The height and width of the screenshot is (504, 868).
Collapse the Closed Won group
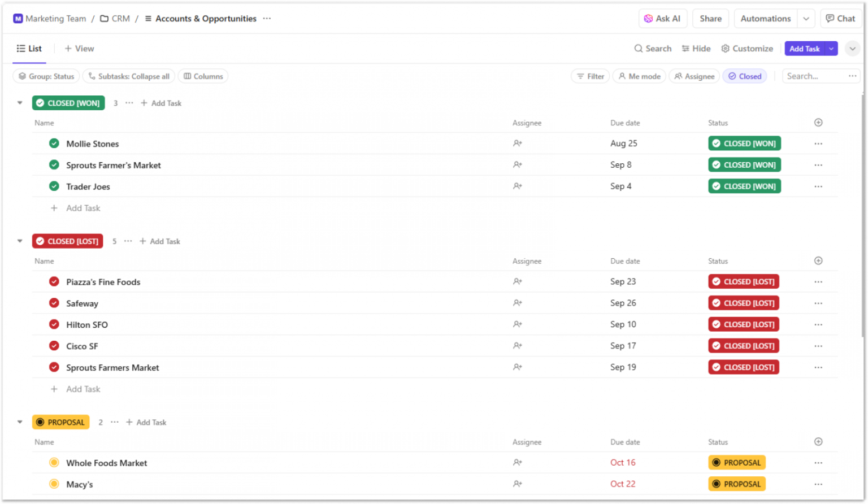(20, 103)
